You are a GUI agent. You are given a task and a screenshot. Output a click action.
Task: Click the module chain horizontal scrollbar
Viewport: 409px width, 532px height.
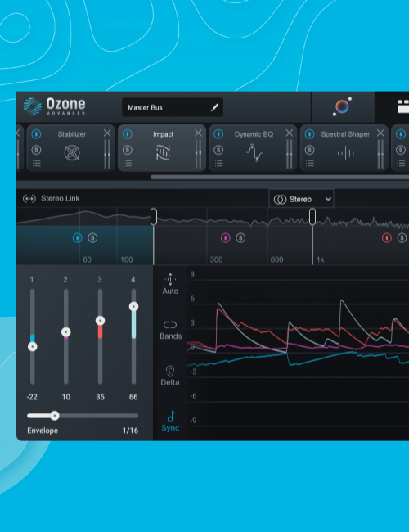280,177
